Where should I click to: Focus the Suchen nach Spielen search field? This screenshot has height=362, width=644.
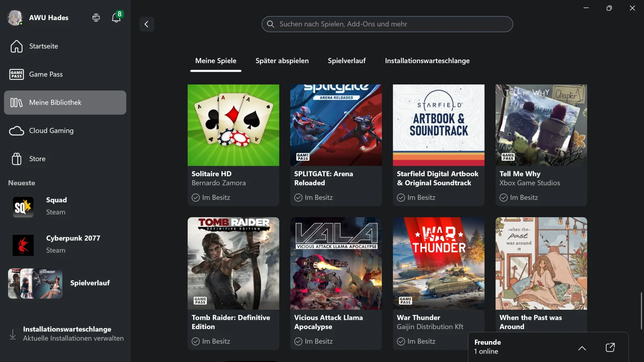(x=387, y=24)
